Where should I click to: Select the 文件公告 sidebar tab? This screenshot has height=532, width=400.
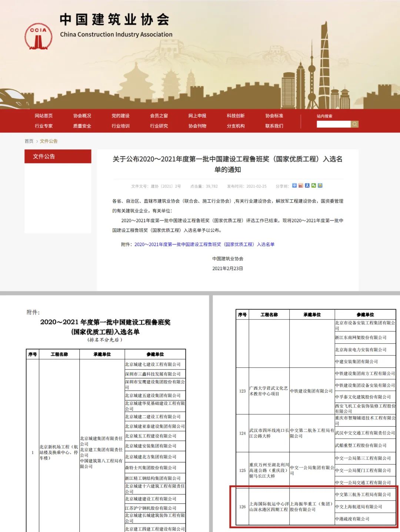click(58, 156)
